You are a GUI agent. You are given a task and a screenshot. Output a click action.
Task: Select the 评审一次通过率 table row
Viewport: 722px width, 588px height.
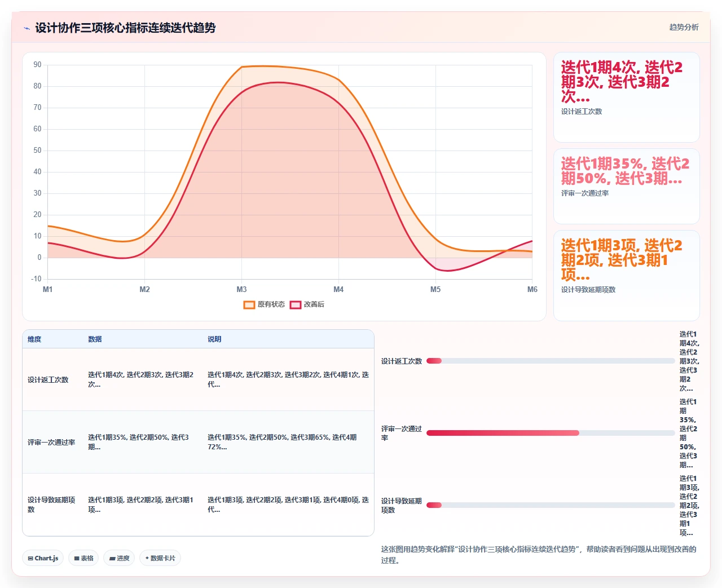tap(198, 442)
